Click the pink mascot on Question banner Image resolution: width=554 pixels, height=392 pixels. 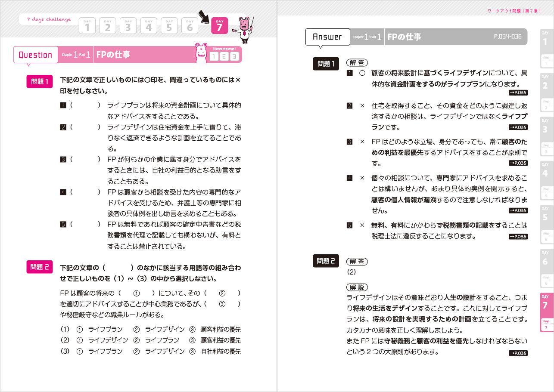[201, 53]
